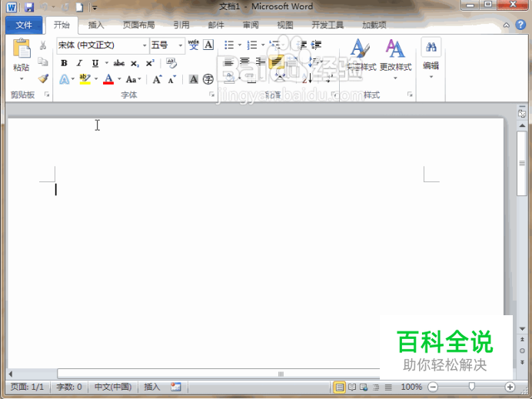
Task: Apply superscript formatting
Action: [150, 63]
